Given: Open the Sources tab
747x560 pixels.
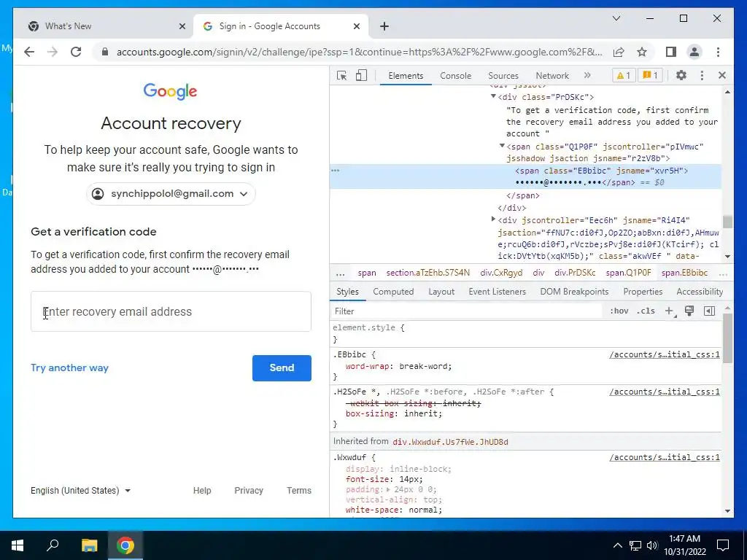Looking at the screenshot, I should [503, 76].
